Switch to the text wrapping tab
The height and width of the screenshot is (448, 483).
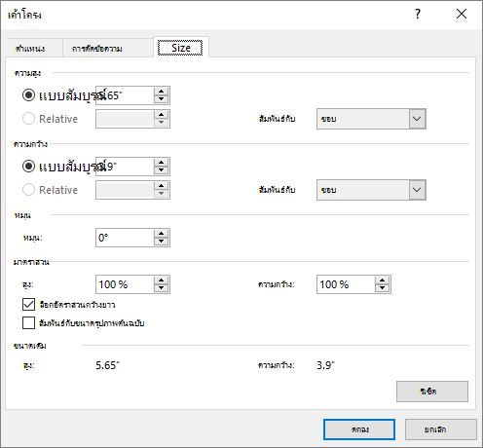point(97,49)
